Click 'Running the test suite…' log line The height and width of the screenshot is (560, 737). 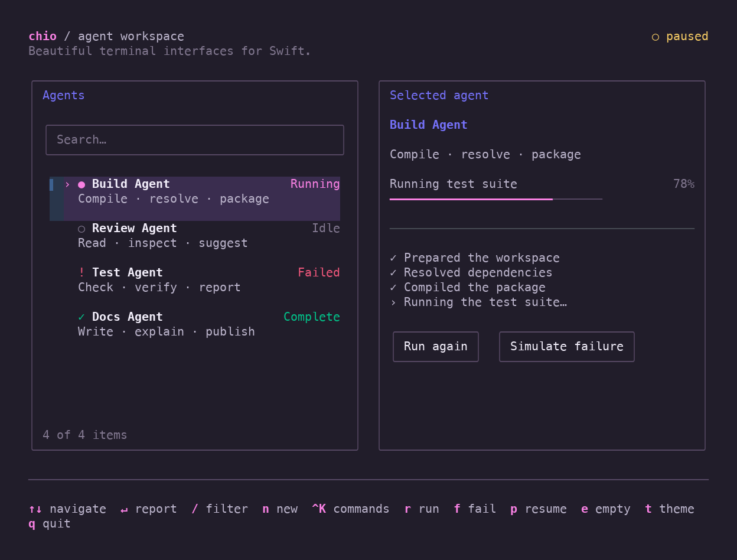click(478, 302)
